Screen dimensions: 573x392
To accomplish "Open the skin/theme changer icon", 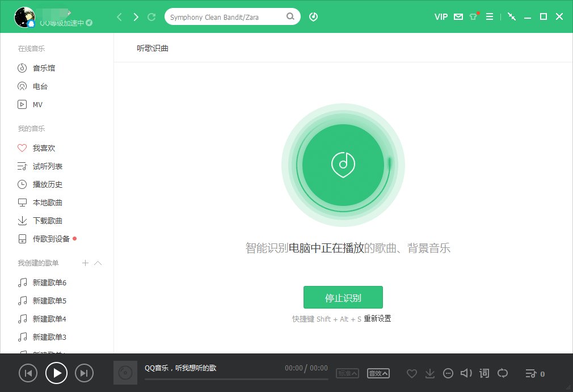I will click(473, 16).
